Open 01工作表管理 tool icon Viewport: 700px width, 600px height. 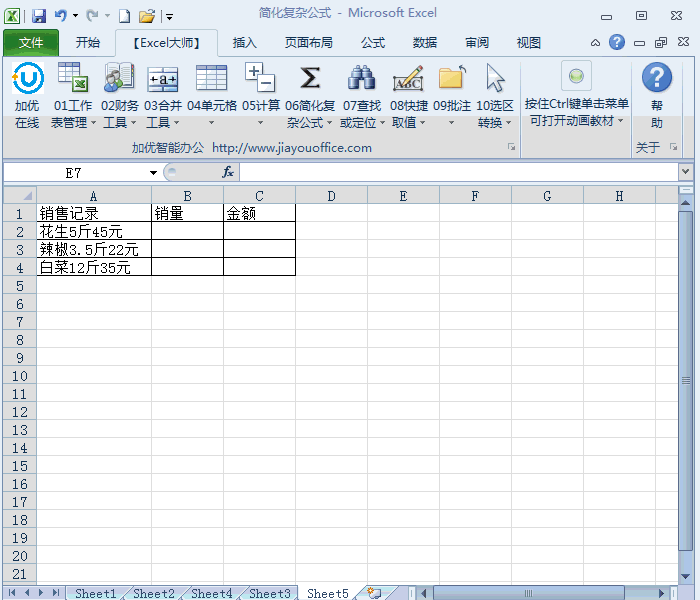[73, 77]
